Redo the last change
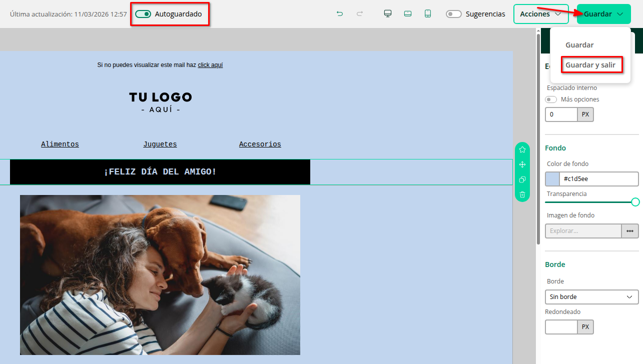The width and height of the screenshot is (643, 364). [x=360, y=13]
